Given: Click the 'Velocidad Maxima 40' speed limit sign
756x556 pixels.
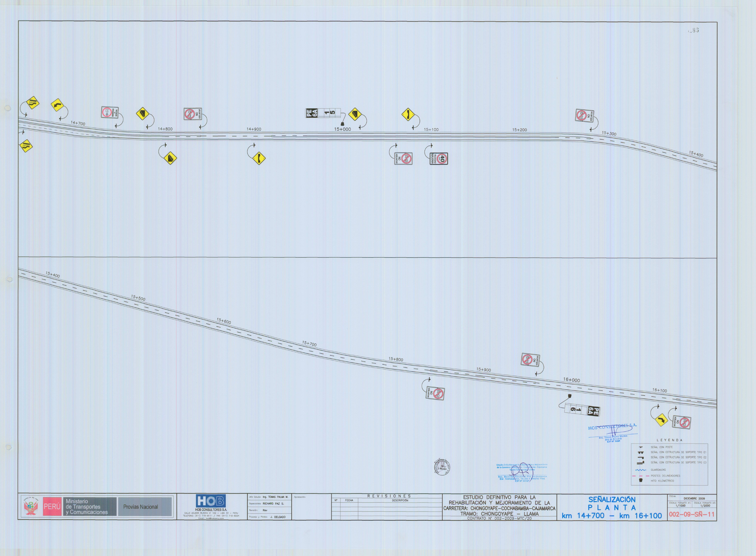Looking at the screenshot, I should [x=439, y=158].
